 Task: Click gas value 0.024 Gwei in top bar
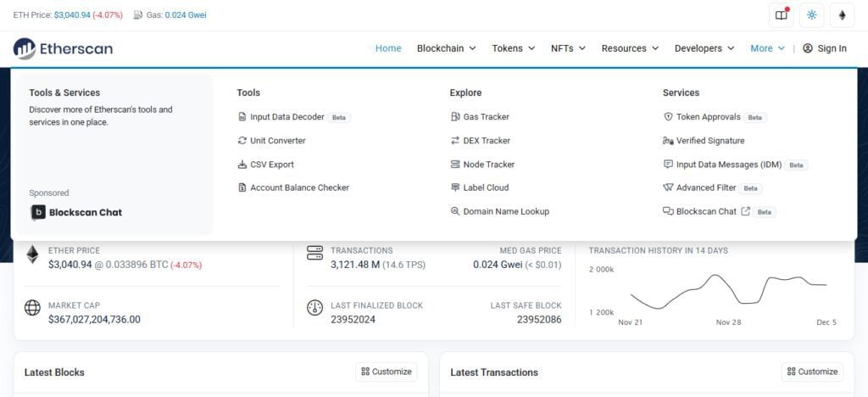point(185,15)
